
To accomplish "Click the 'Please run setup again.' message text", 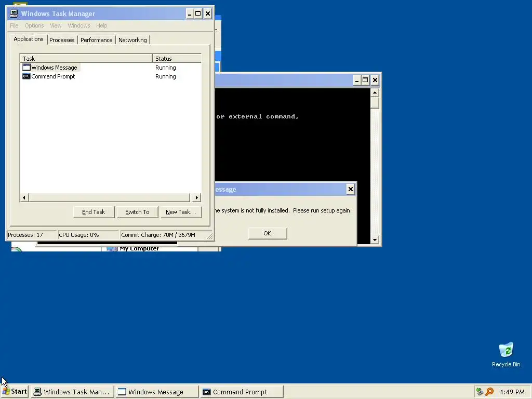I will (x=322, y=210).
